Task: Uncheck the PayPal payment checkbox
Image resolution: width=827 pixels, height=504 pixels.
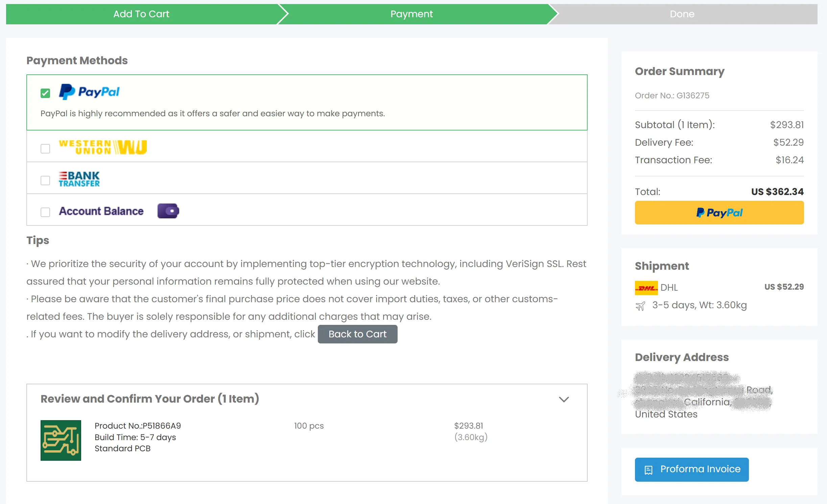Action: (45, 93)
